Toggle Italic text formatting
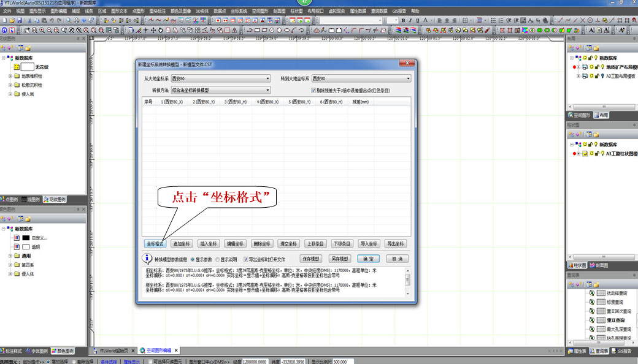The width and height of the screenshot is (638, 364). click(410, 20)
